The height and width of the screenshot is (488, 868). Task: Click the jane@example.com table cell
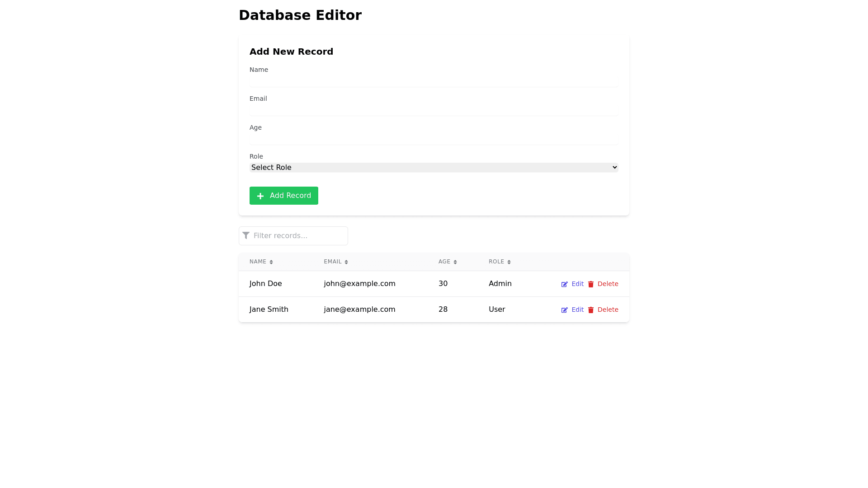tap(359, 310)
